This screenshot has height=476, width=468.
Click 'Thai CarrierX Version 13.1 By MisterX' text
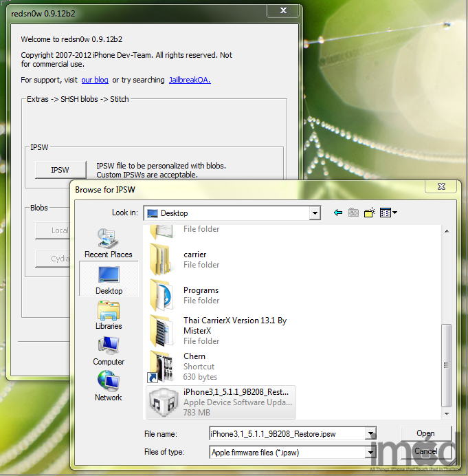click(x=235, y=325)
